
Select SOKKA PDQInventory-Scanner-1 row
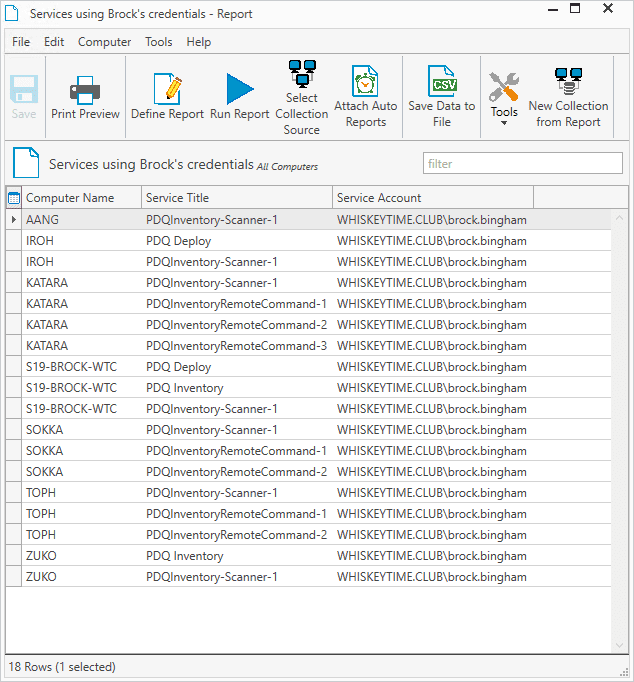click(308, 430)
